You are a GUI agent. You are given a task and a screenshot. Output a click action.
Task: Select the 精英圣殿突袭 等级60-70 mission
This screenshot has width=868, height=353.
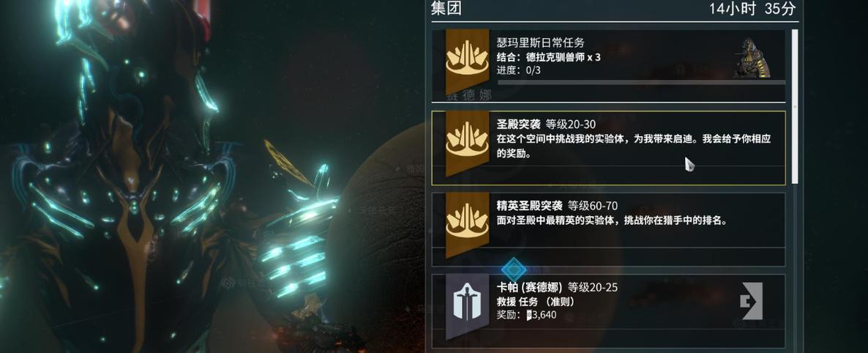point(608,229)
